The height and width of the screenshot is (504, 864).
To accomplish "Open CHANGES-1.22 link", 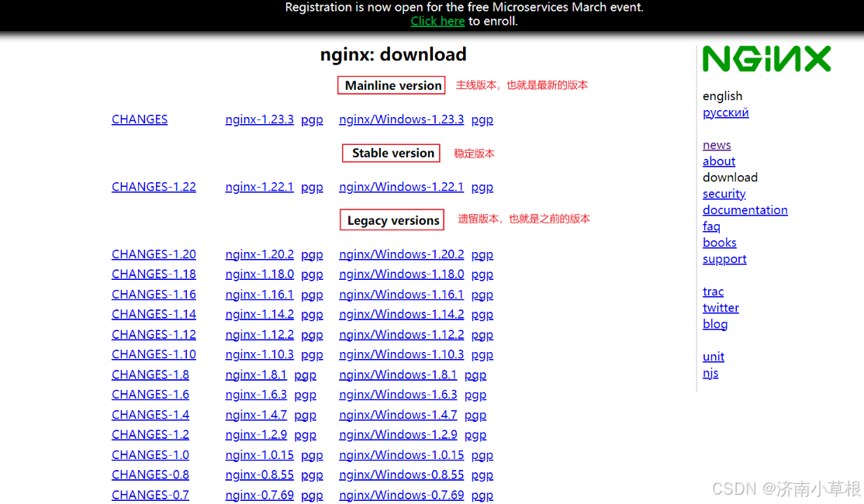I will 154,187.
